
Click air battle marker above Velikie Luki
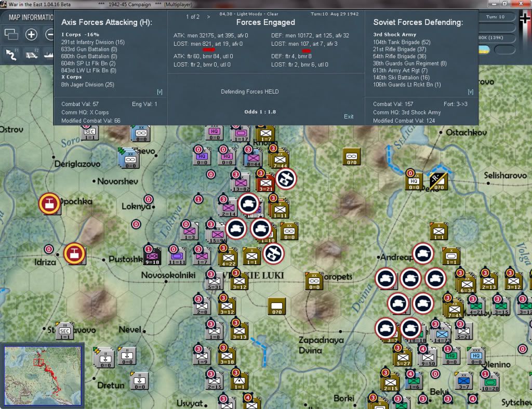(273, 254)
